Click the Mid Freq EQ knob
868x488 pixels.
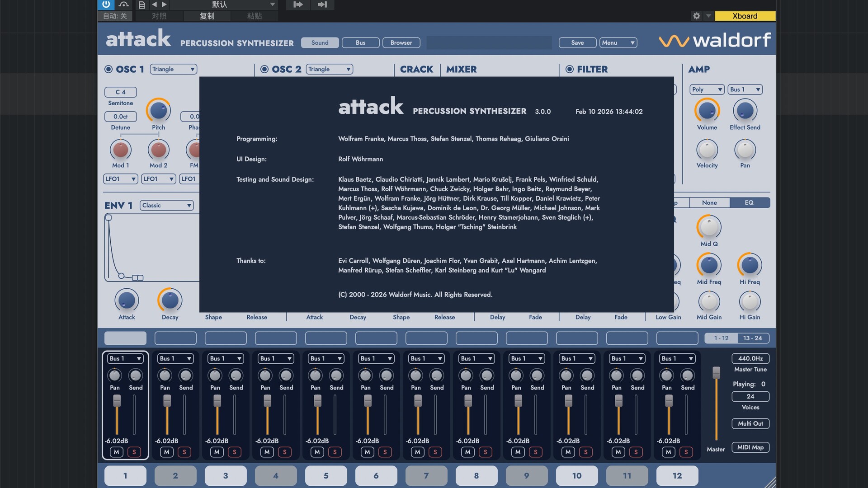(708, 265)
